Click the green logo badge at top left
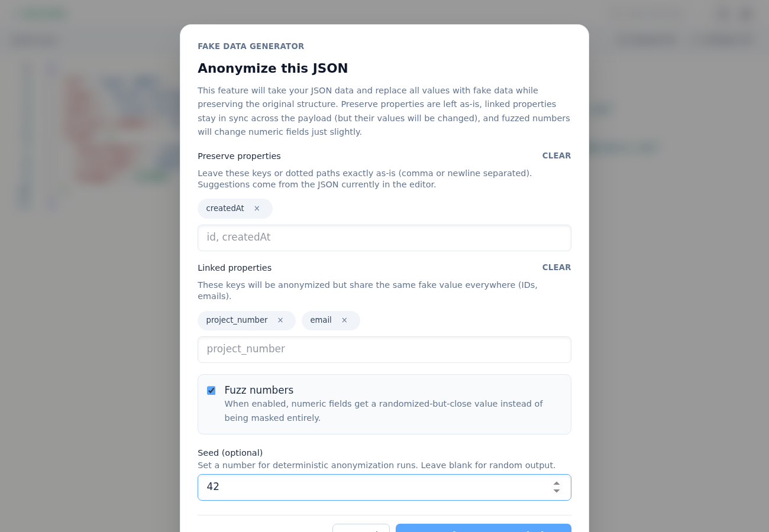Screen dimensions: 769x532 click(41, 12)
